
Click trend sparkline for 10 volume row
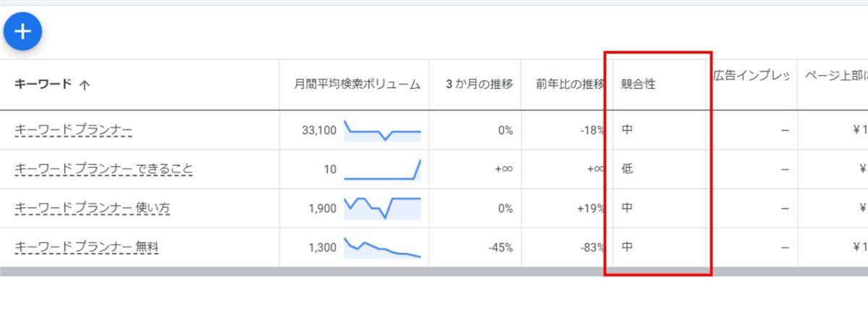click(x=382, y=169)
